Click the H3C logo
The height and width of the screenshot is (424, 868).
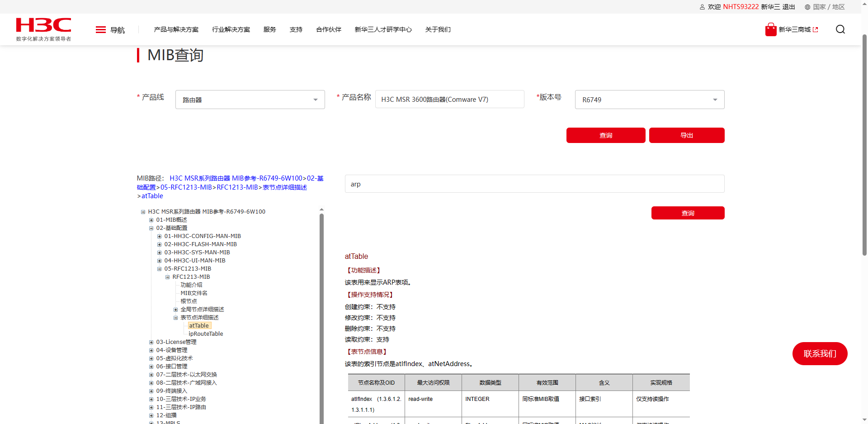(43, 29)
